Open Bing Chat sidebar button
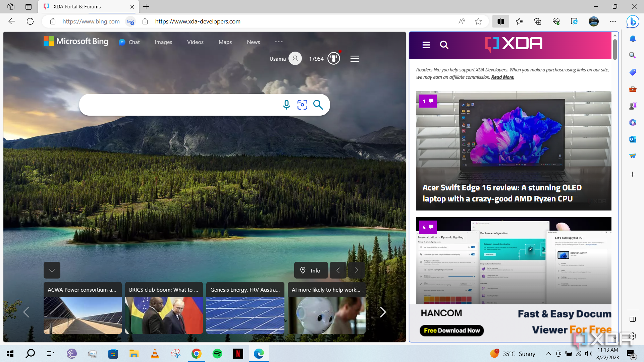 633,22
